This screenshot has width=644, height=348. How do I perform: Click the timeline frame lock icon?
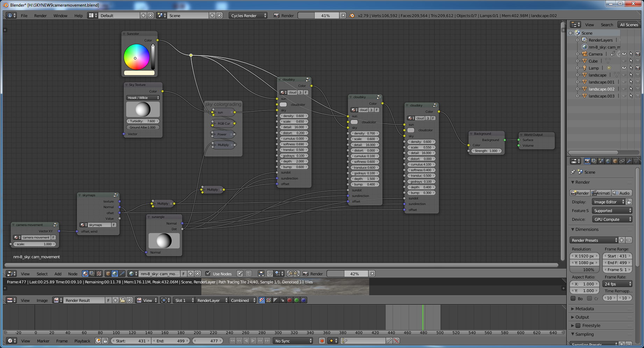pyautogui.click(x=105, y=341)
